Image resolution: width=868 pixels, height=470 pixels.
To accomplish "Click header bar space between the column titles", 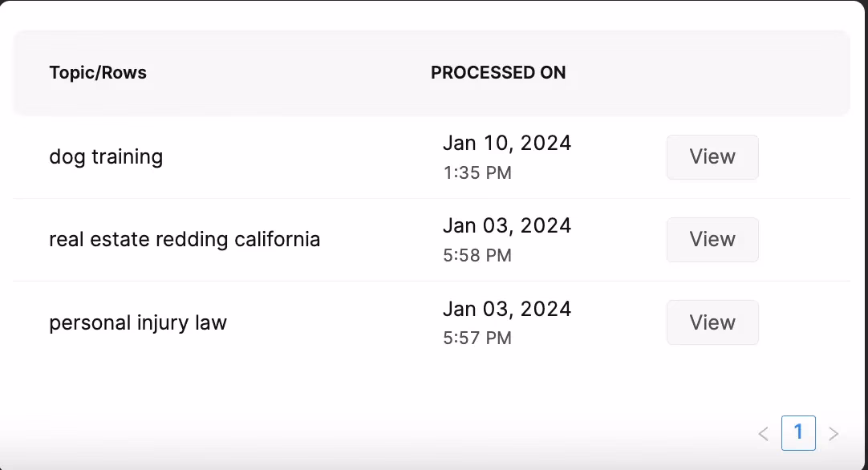I will [289, 73].
